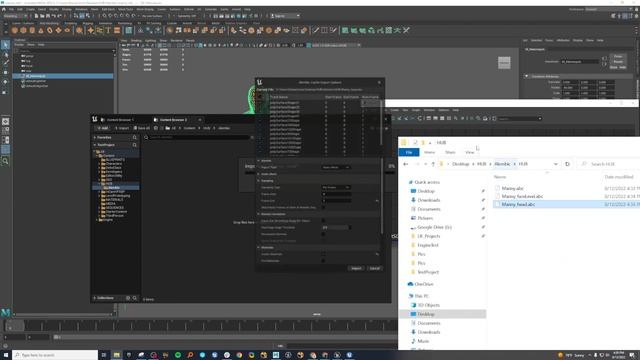Click Import button in Alembic dialog
Screen dimensions: 640x360
point(356,268)
